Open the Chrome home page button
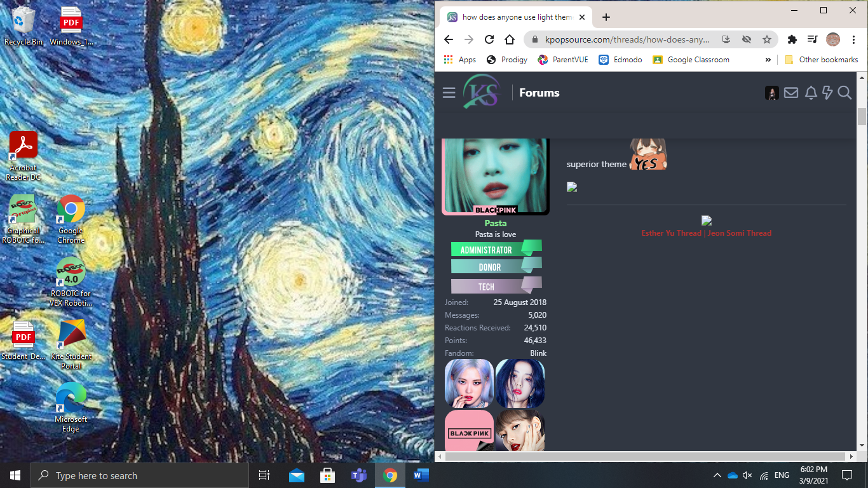The height and width of the screenshot is (488, 868). click(x=510, y=39)
